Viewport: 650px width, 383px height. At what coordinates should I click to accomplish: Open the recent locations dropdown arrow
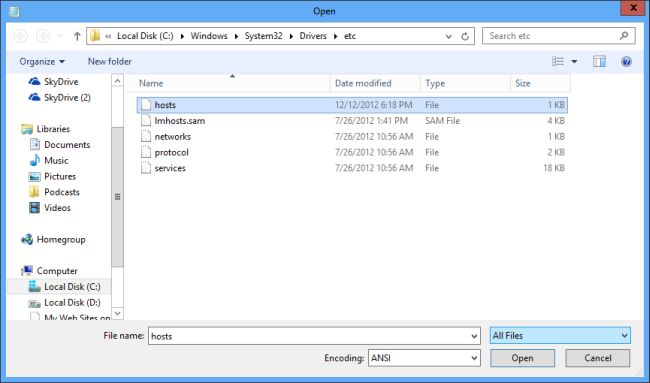(x=61, y=36)
